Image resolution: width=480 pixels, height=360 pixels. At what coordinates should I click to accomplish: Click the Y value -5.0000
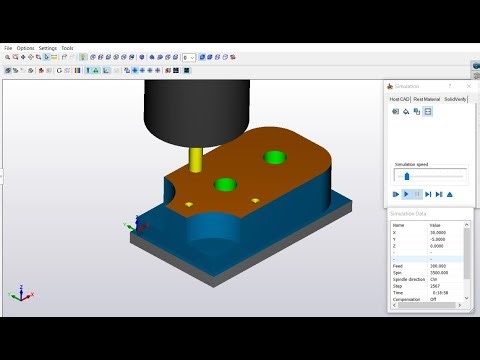pos(438,239)
